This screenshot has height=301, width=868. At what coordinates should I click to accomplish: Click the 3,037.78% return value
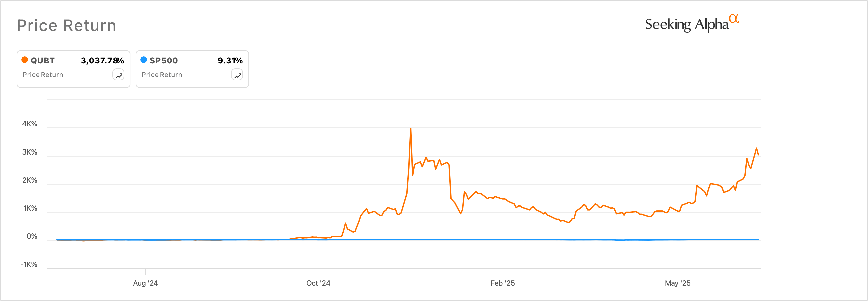[x=102, y=60]
